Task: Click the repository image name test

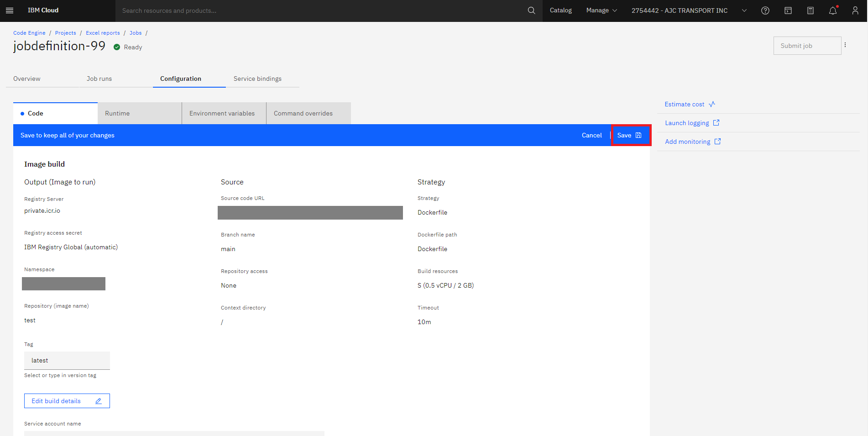Action: [x=30, y=320]
